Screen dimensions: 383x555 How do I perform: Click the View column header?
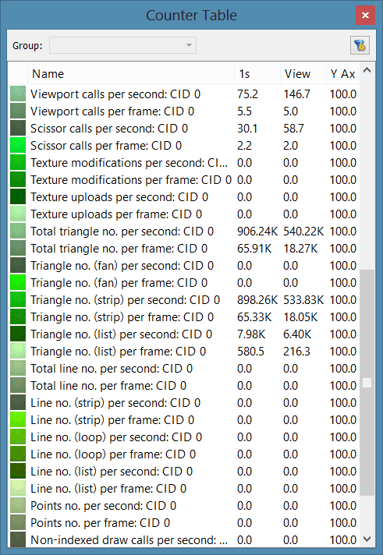coord(303,74)
